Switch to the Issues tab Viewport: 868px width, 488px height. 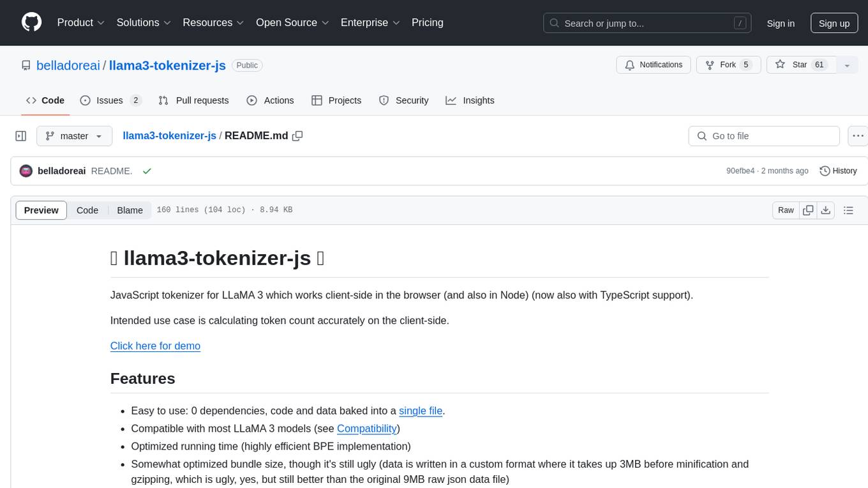click(110, 100)
